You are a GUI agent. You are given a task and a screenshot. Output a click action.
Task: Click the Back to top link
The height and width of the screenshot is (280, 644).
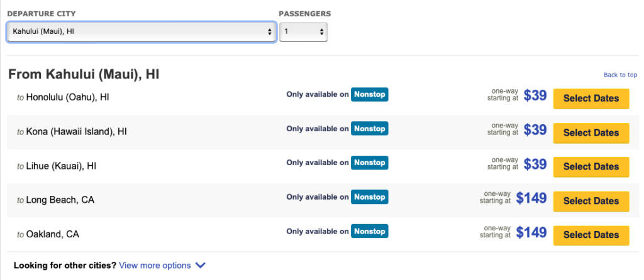click(620, 75)
